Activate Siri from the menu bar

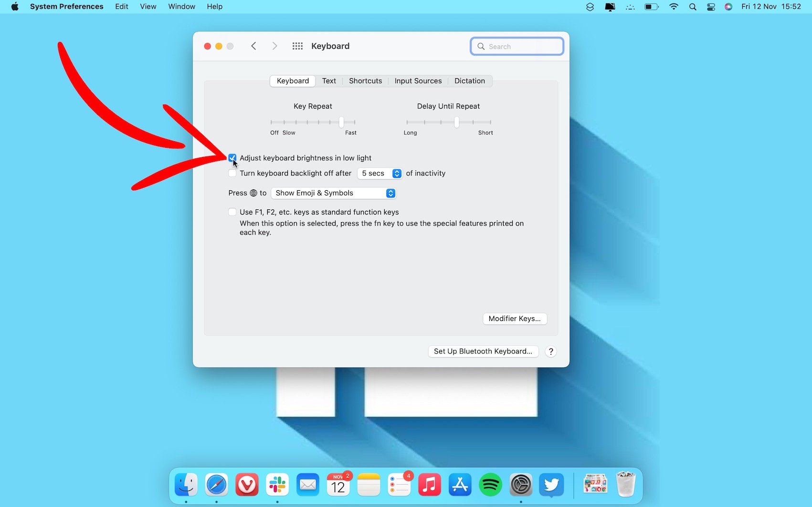(728, 7)
